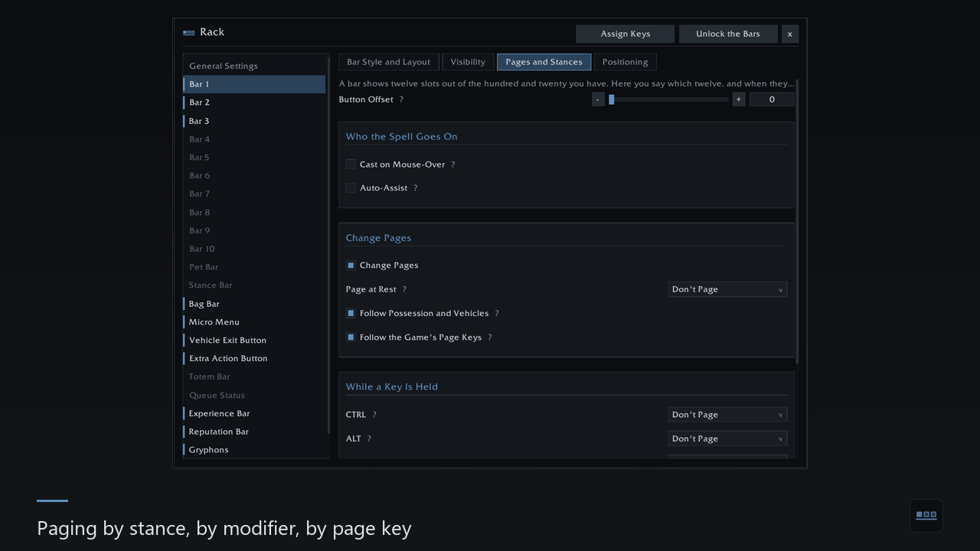
Task: Select Bar 1 in the sidebar
Action: pos(254,84)
